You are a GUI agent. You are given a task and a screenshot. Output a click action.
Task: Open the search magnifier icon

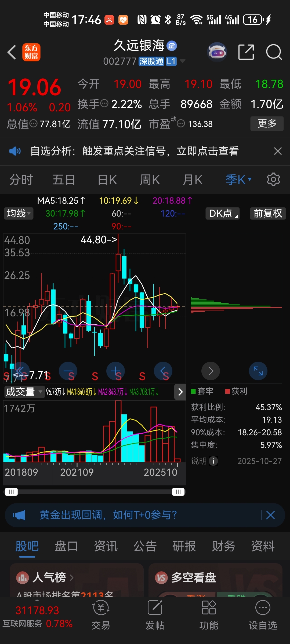tap(274, 52)
